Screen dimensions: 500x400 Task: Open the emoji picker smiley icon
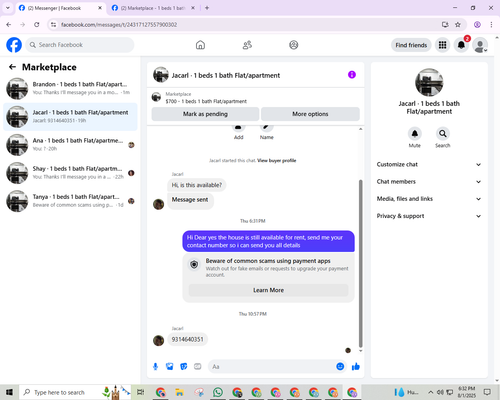point(340,367)
